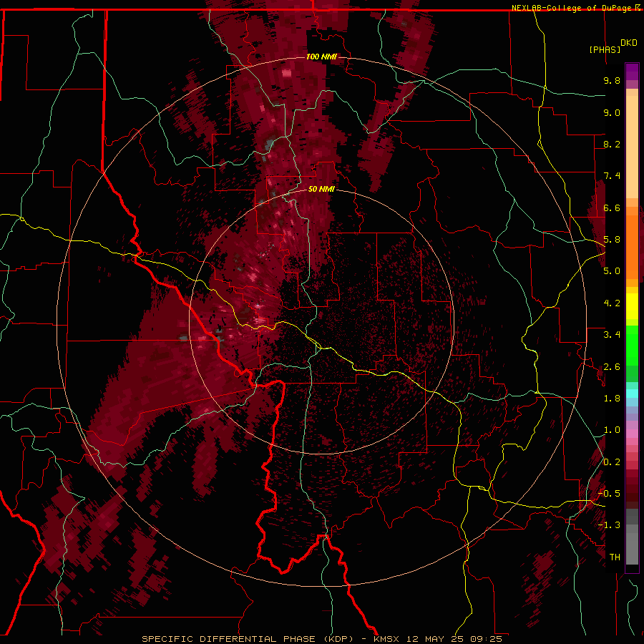The width and height of the screenshot is (644, 644).
Task: Click the [PHAS] units label
Action: (605, 49)
